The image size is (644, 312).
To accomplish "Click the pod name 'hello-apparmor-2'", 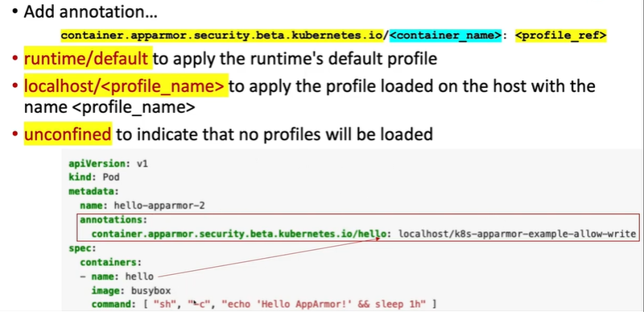I will tap(159, 206).
